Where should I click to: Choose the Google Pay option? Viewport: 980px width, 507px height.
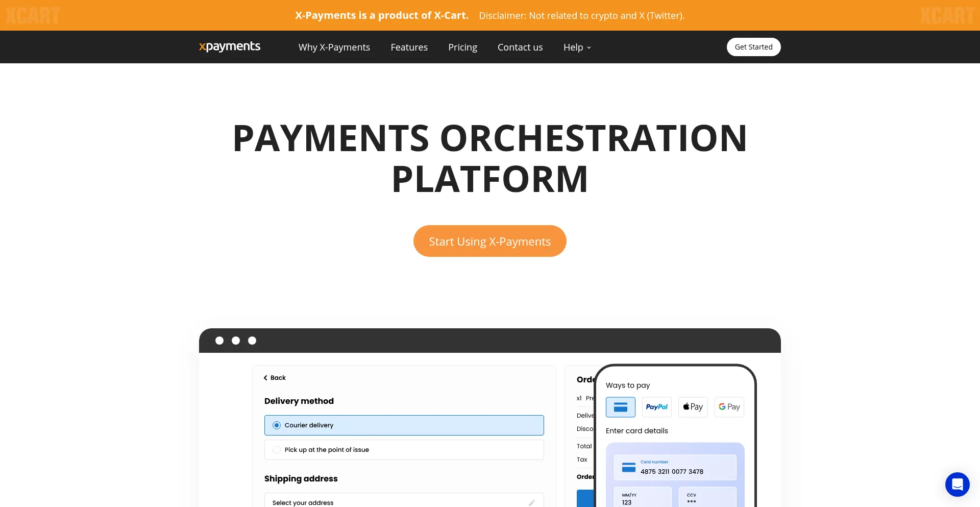coord(729,407)
